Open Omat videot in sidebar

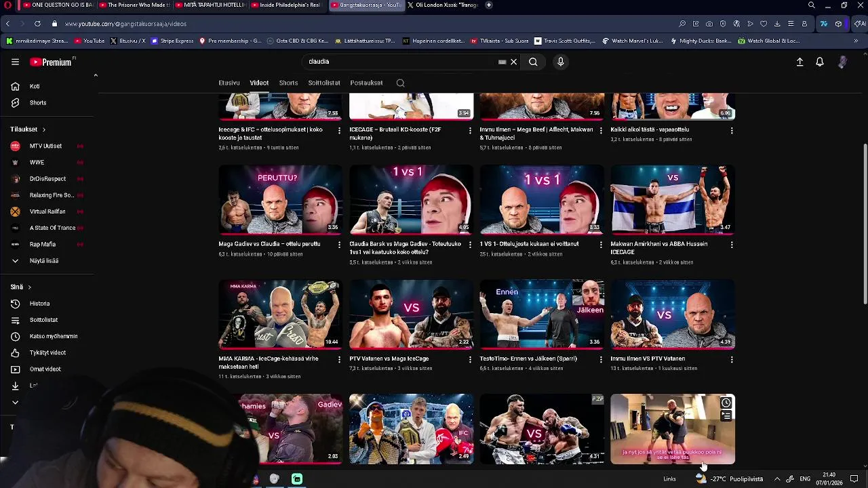tap(45, 369)
